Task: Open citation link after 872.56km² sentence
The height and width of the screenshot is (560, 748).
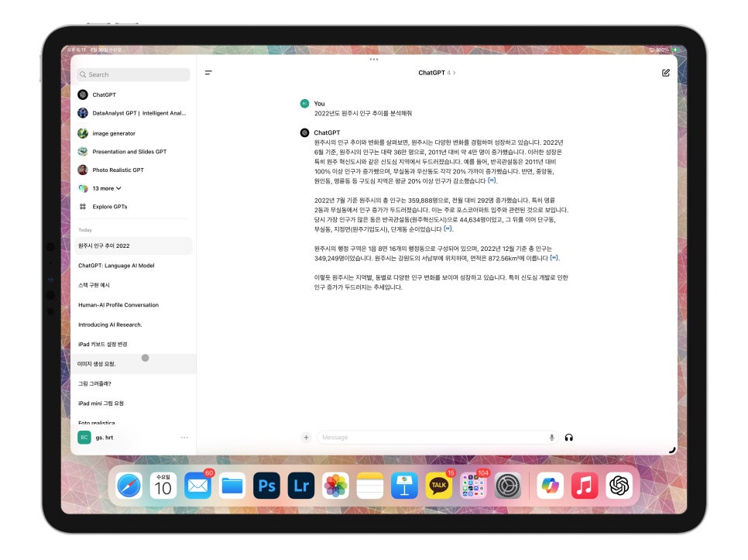Action: click(x=554, y=258)
